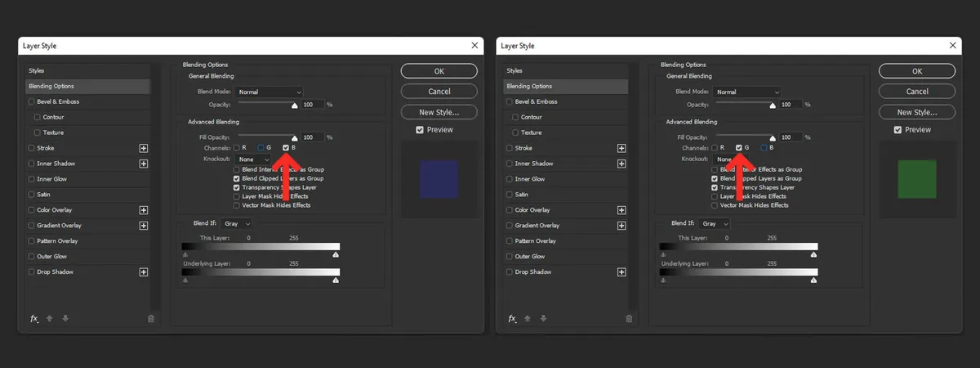Click OK in the left dialog

(439, 72)
